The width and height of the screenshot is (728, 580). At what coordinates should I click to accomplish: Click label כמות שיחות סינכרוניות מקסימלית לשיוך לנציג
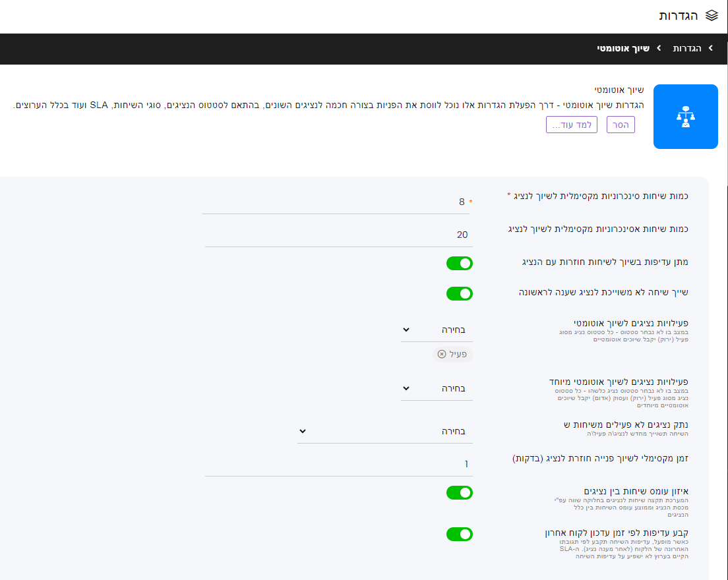[601, 196]
